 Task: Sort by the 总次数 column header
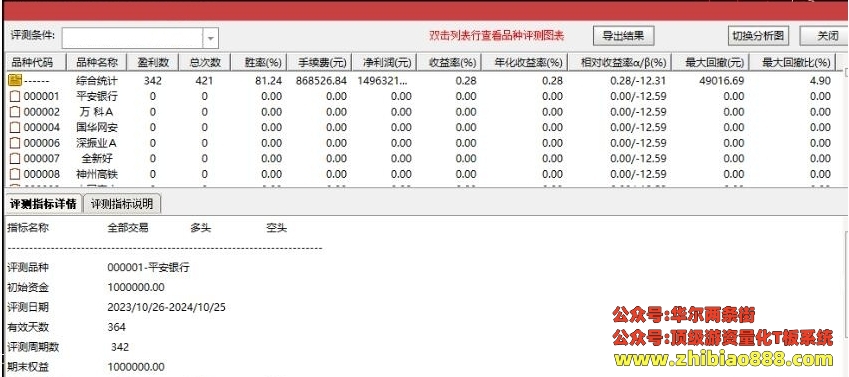(x=205, y=63)
